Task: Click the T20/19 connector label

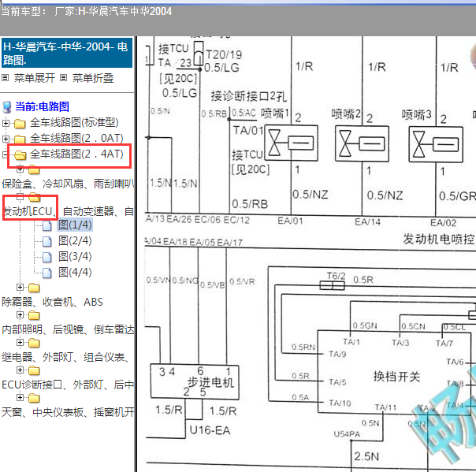Action: coord(224,54)
